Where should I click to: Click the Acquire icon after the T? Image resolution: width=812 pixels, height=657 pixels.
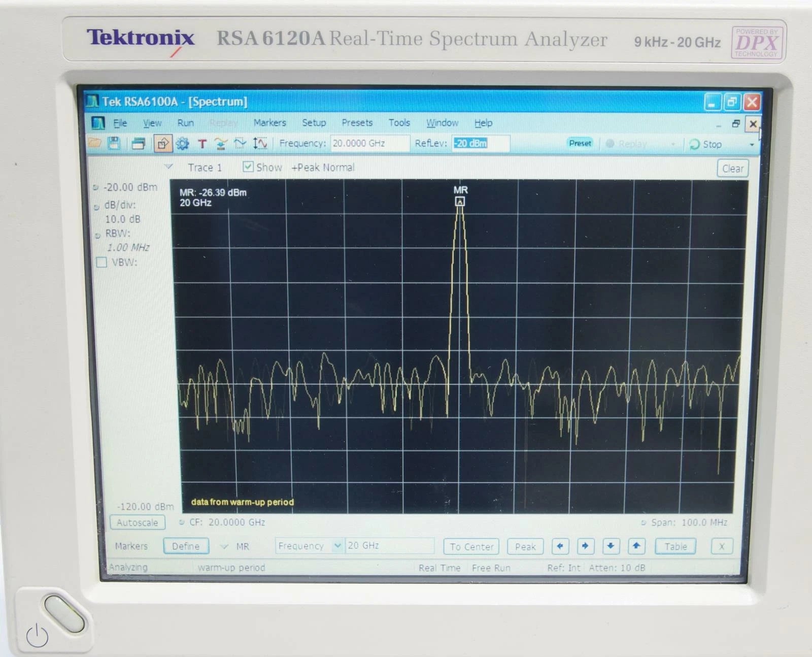coord(221,144)
